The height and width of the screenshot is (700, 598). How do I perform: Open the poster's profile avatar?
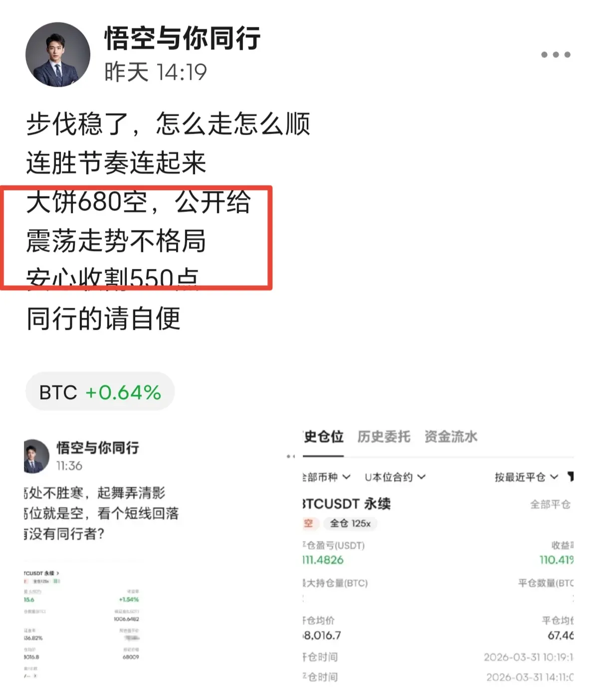click(x=58, y=54)
